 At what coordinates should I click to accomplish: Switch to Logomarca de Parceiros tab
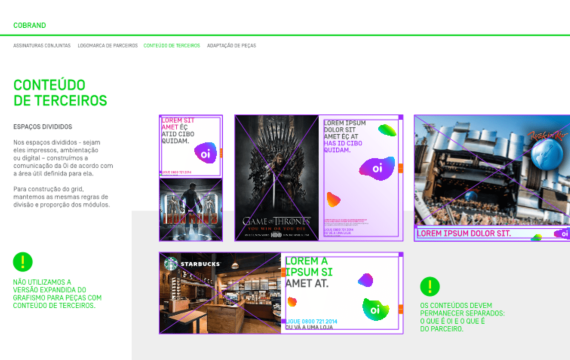pyautogui.click(x=108, y=45)
